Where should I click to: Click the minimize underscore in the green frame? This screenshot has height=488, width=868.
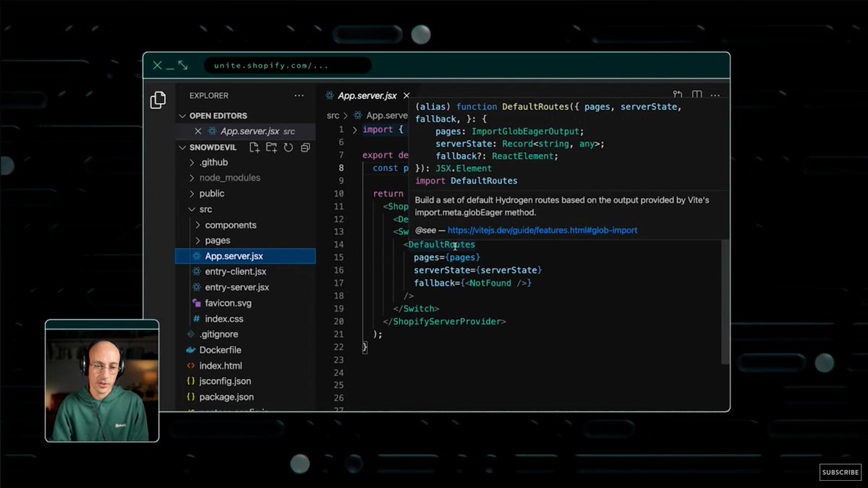[171, 68]
